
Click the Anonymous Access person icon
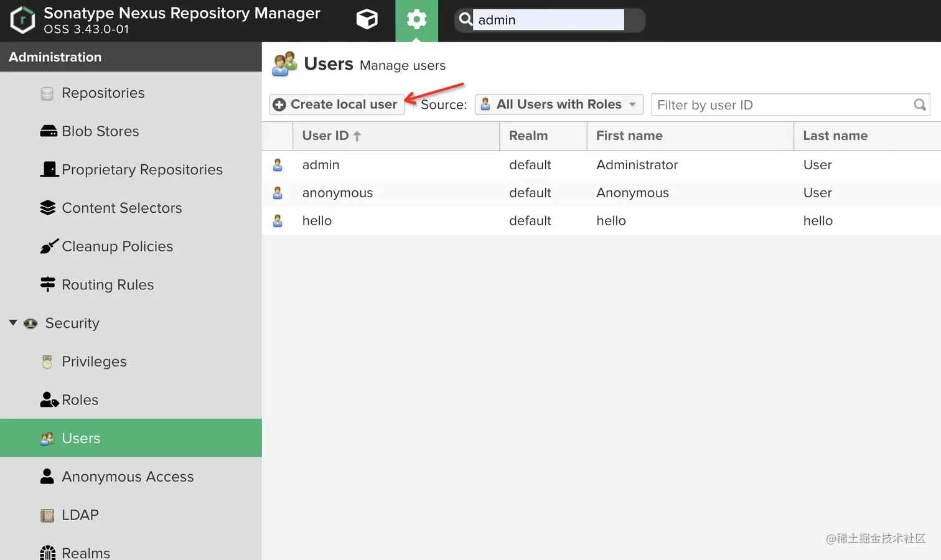tap(47, 476)
